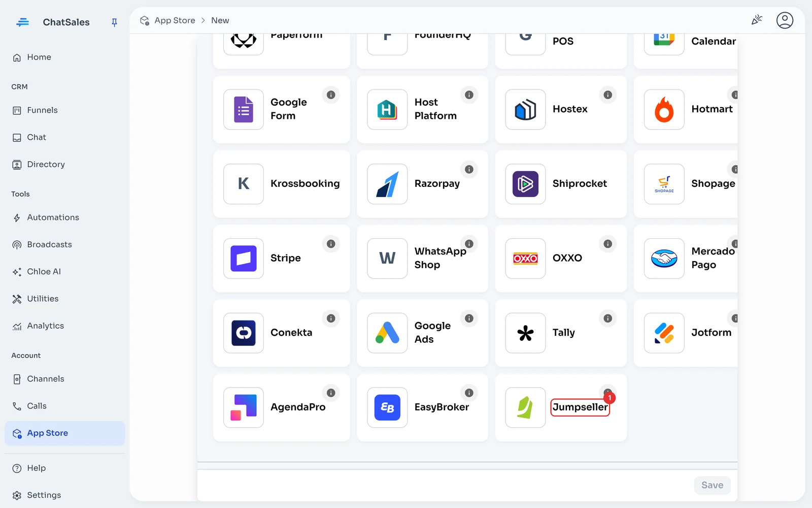Image resolution: width=812 pixels, height=508 pixels.
Task: Click the OXXO logo icon
Action: pos(525,258)
